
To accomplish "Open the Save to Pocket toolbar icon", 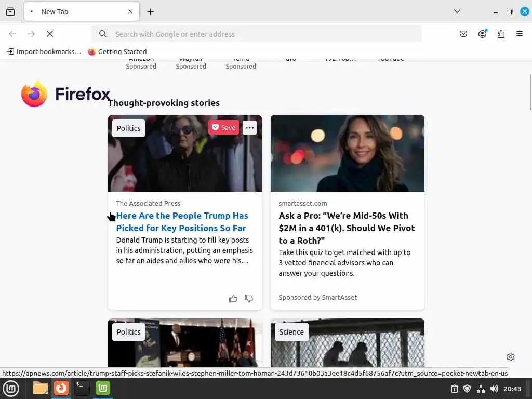I will click(463, 34).
